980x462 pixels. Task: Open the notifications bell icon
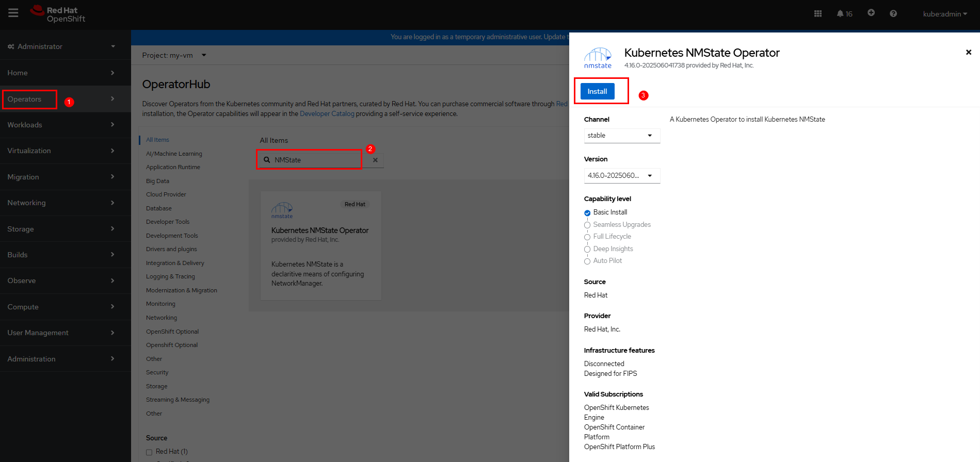(844, 14)
